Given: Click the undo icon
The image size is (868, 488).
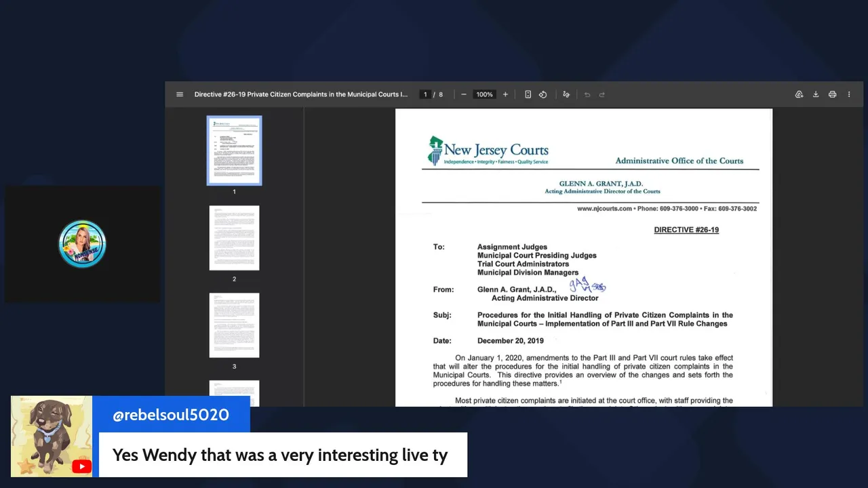Looking at the screenshot, I should [x=587, y=94].
